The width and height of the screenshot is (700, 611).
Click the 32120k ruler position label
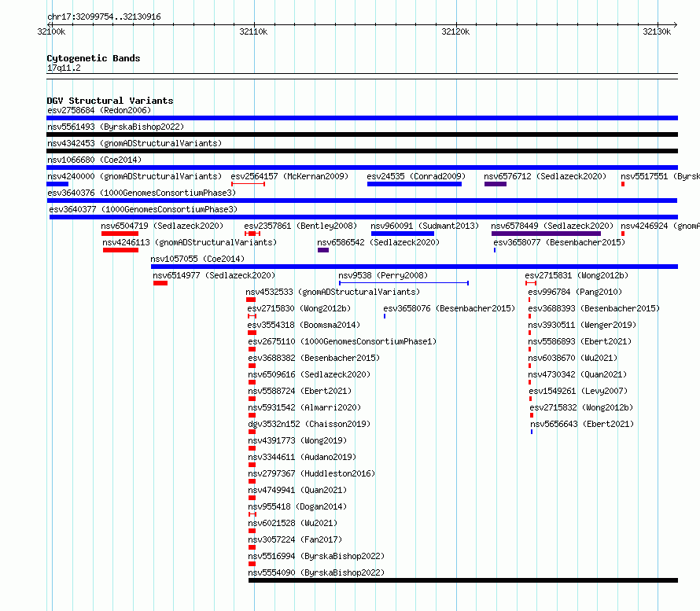coord(455,31)
